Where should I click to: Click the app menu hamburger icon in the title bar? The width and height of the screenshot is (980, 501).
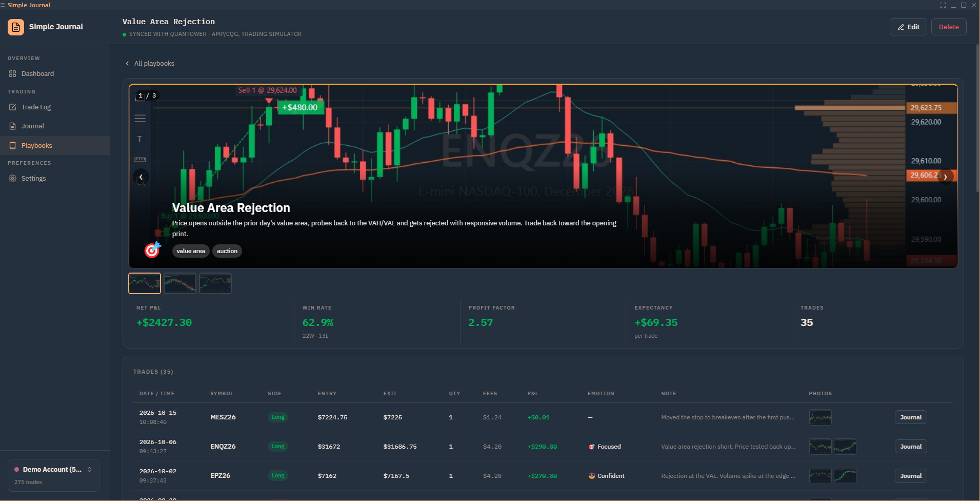3,5
